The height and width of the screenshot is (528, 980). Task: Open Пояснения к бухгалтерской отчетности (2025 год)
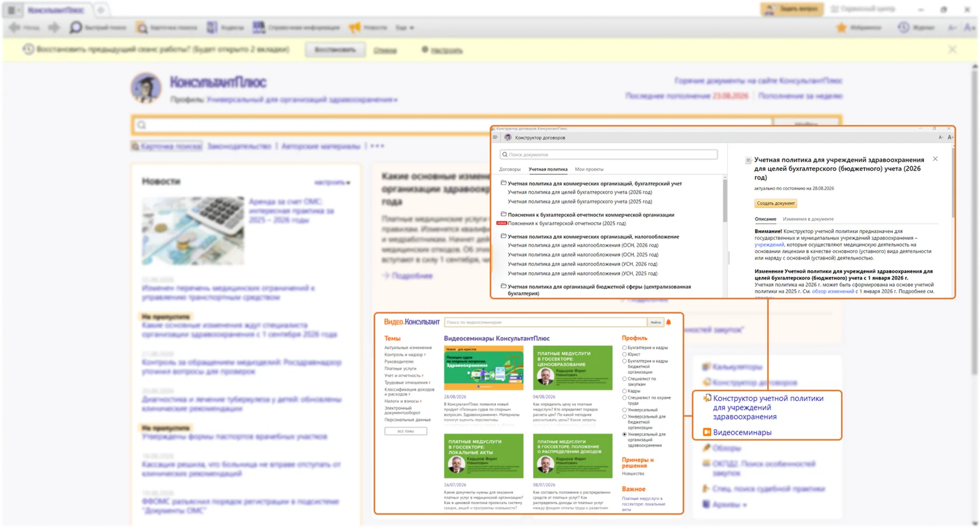pos(566,223)
